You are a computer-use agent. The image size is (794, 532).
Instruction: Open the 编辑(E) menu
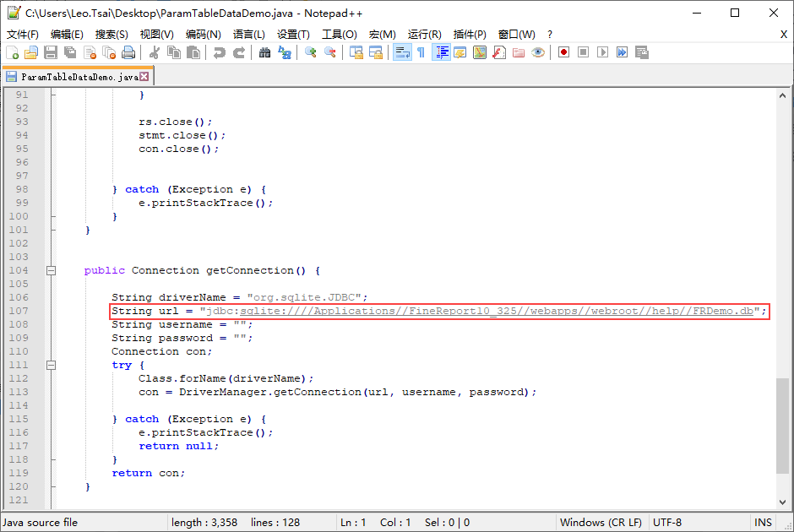point(67,35)
